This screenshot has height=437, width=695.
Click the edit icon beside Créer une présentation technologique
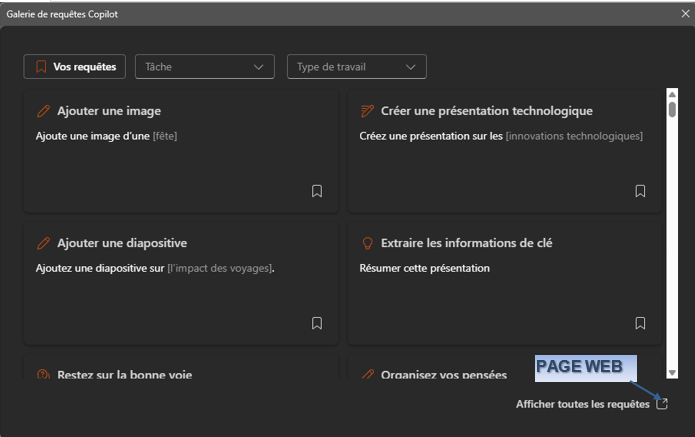click(367, 111)
